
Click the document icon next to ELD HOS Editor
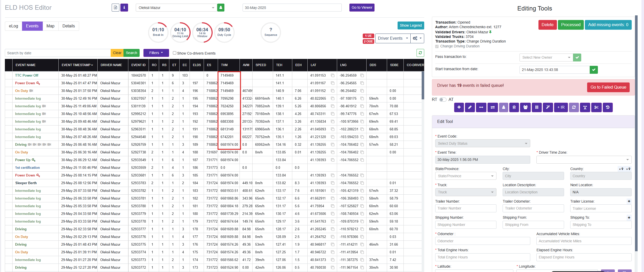pos(116,7)
